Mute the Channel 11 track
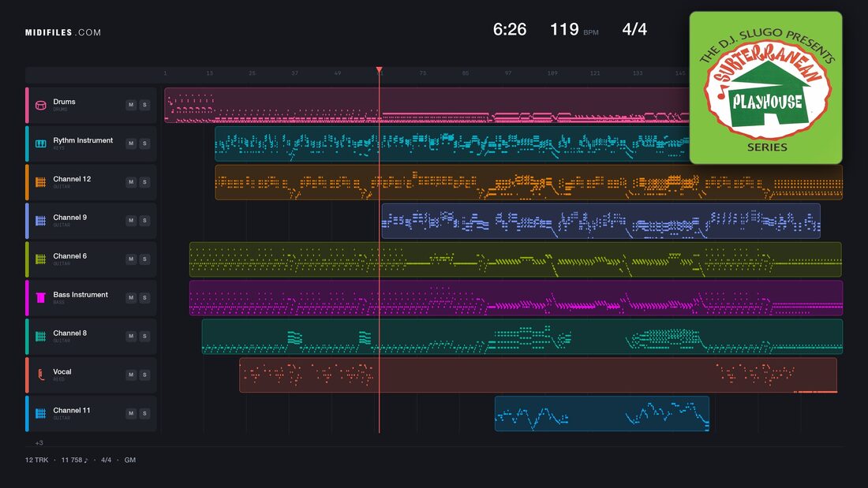This screenshot has height=488, width=868. (131, 413)
